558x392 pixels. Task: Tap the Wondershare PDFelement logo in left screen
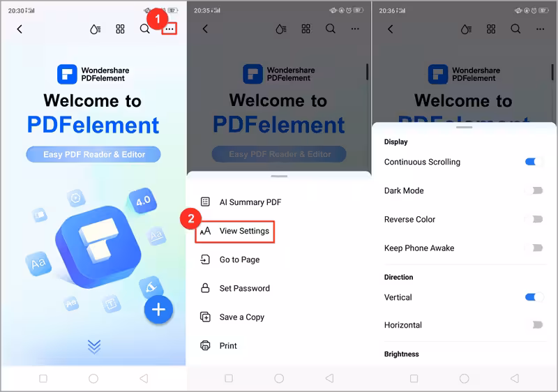[x=93, y=74]
